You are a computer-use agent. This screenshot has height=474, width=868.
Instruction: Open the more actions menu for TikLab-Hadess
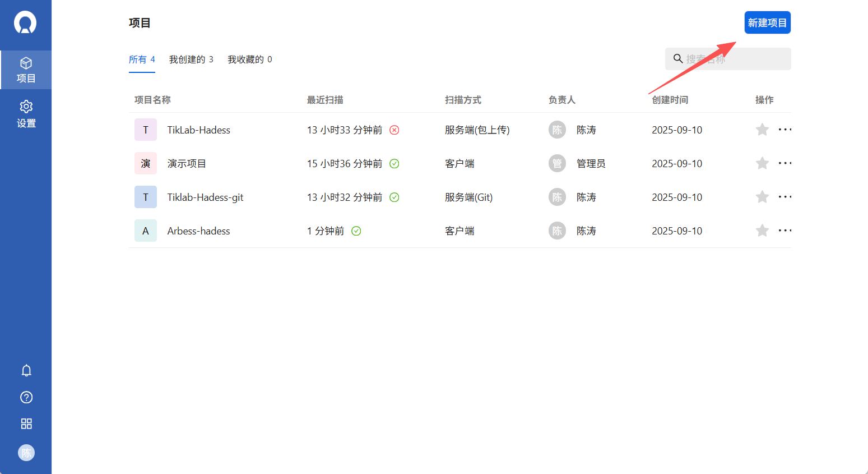[785, 130]
